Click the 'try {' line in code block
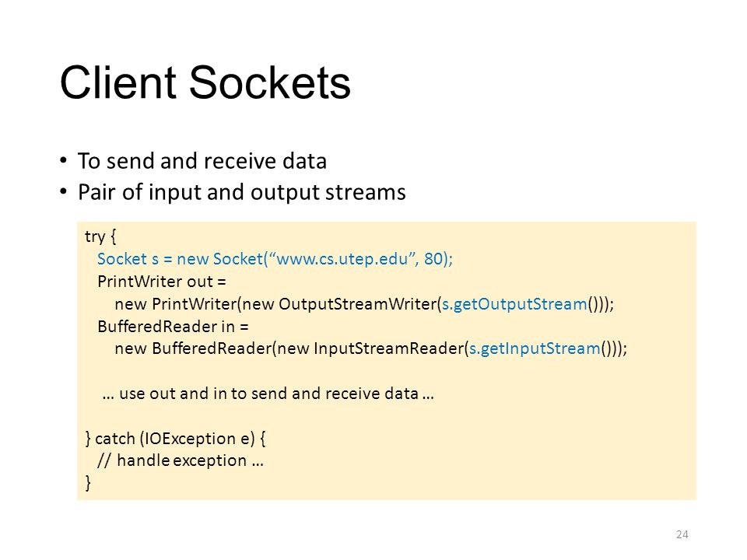 100,236
